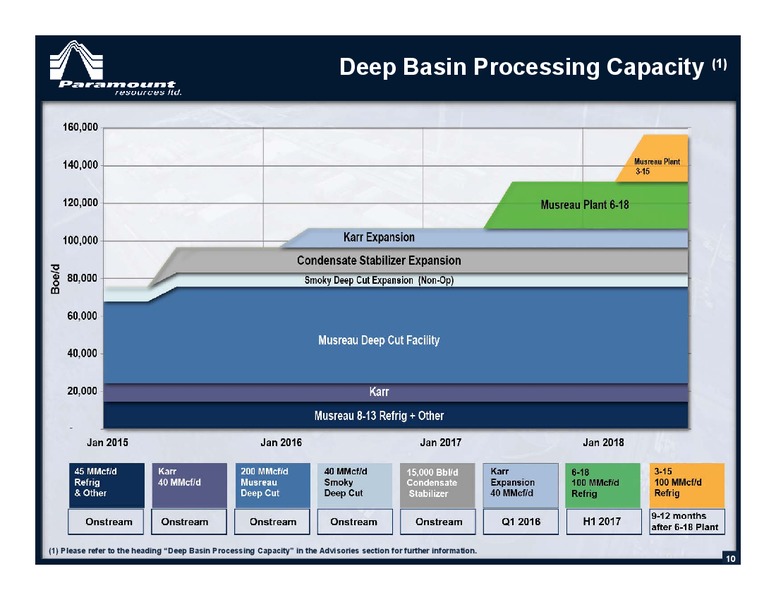The height and width of the screenshot is (600, 776).
Task: Click 'Onstream' box under Condensate Stabilizer
Action: (438, 522)
